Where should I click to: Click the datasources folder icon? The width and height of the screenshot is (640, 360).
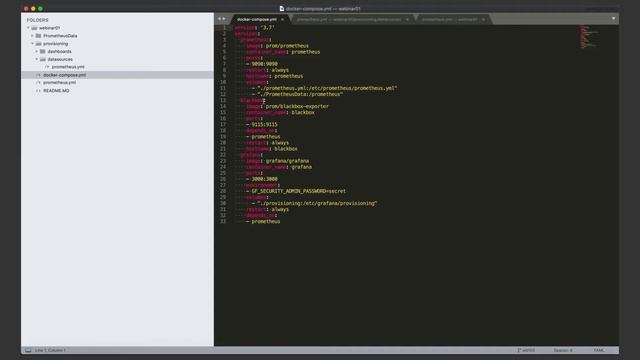[x=42, y=59]
